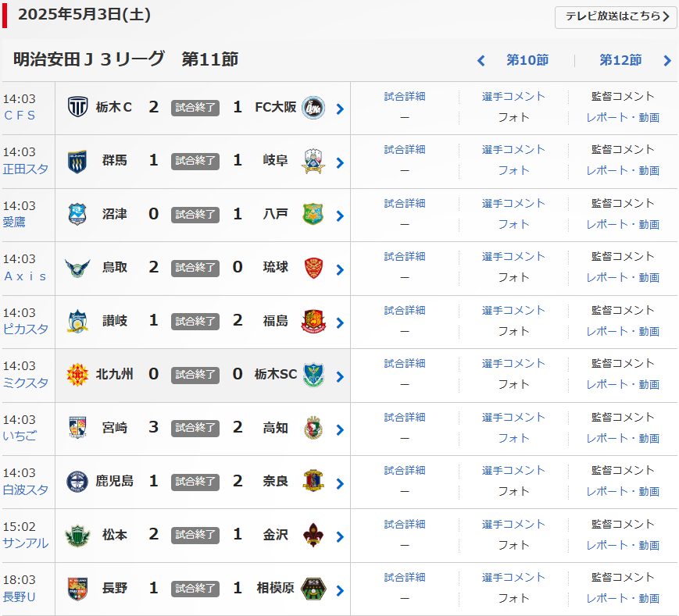Click the previous matchday left arrow
Screen dimensions: 679x616
click(481, 61)
